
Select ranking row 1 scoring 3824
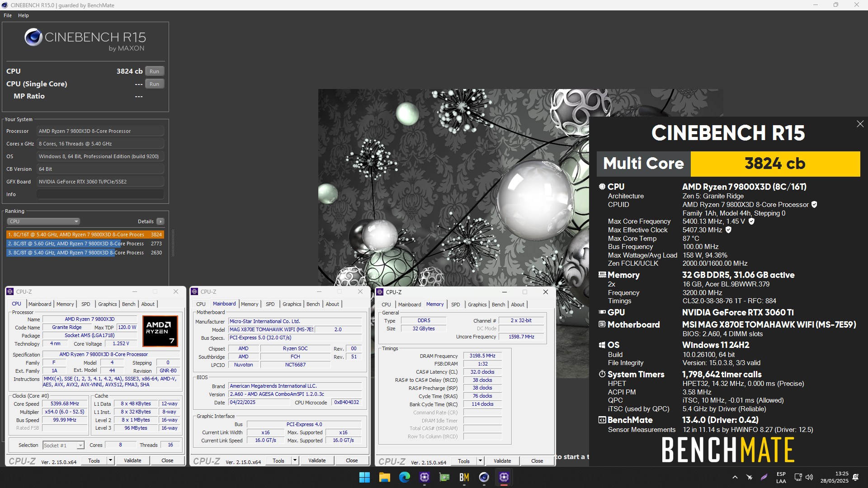[85, 235]
